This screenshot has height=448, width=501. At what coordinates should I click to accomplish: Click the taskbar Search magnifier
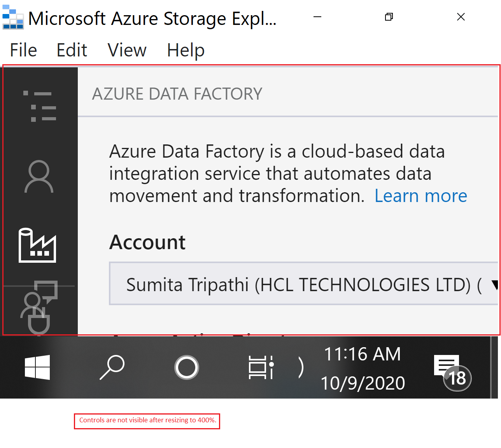point(112,367)
